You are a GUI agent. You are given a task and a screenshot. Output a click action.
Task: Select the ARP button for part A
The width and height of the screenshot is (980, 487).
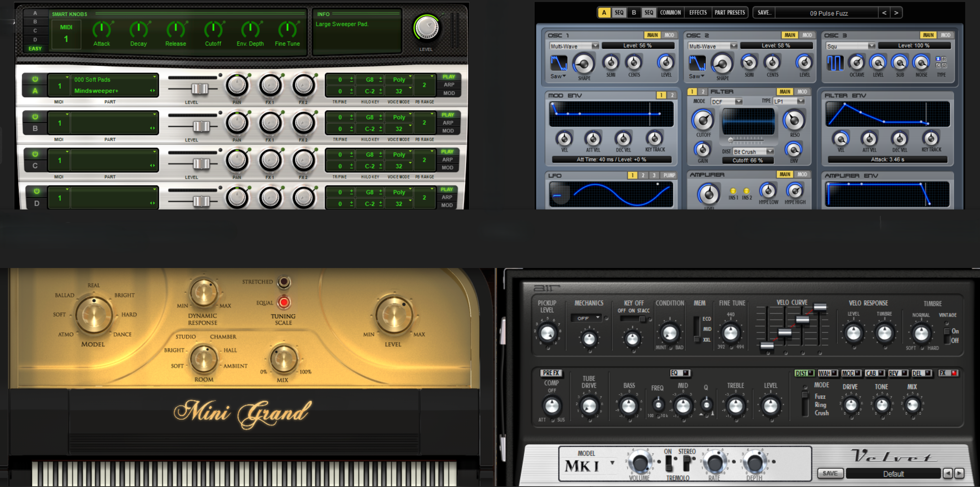pos(449,85)
